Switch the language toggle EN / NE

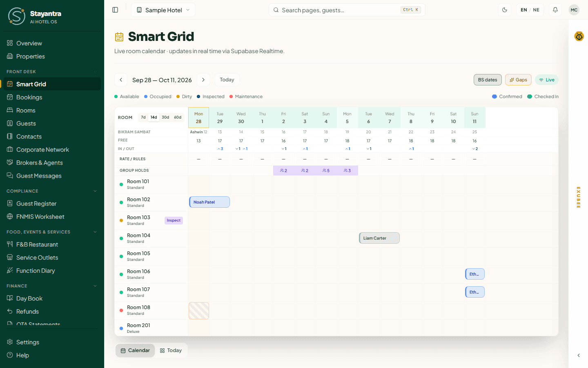tap(530, 10)
